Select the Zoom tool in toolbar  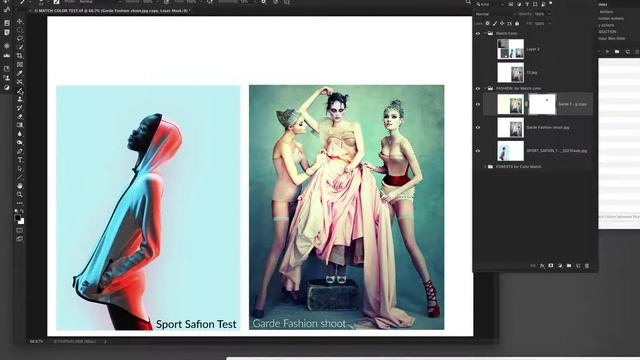tap(20, 194)
